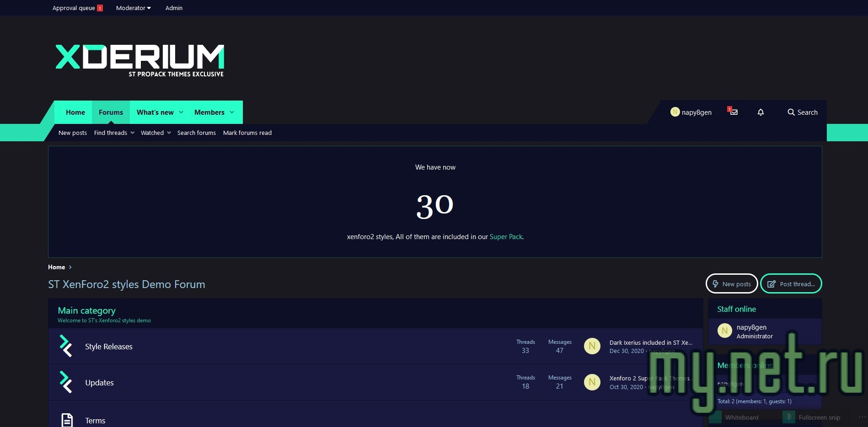Expand the Members dropdown arrow
This screenshot has width=868, height=427.
tap(232, 112)
